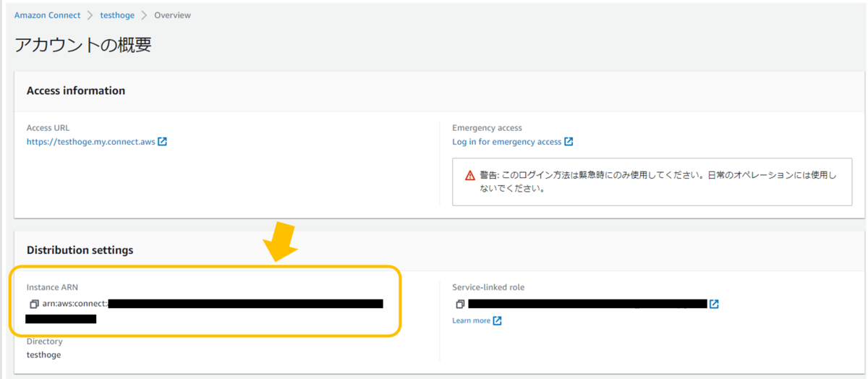
Task: Click the external-link icon next to Learn more
Action: (x=497, y=320)
